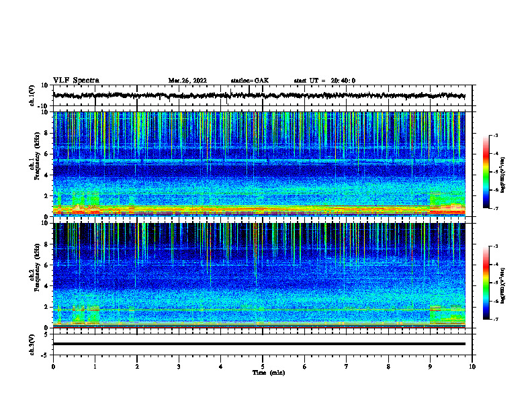Click time-axis tick label "6"
Viewport: 532px width, 411px height.
pos(305,367)
